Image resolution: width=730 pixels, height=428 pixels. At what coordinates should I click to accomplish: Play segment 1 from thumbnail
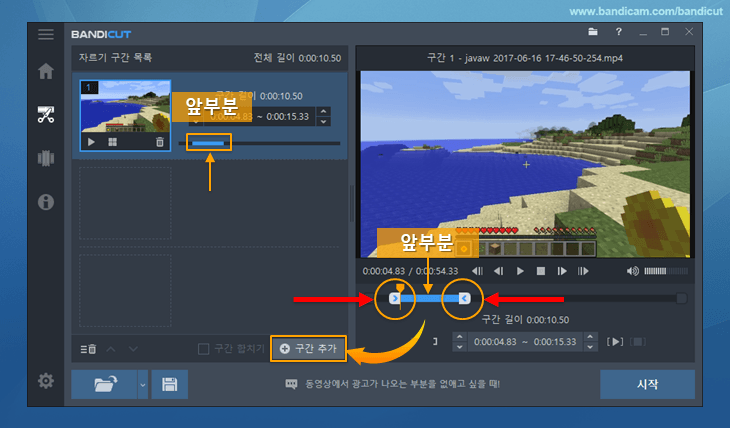point(91,142)
